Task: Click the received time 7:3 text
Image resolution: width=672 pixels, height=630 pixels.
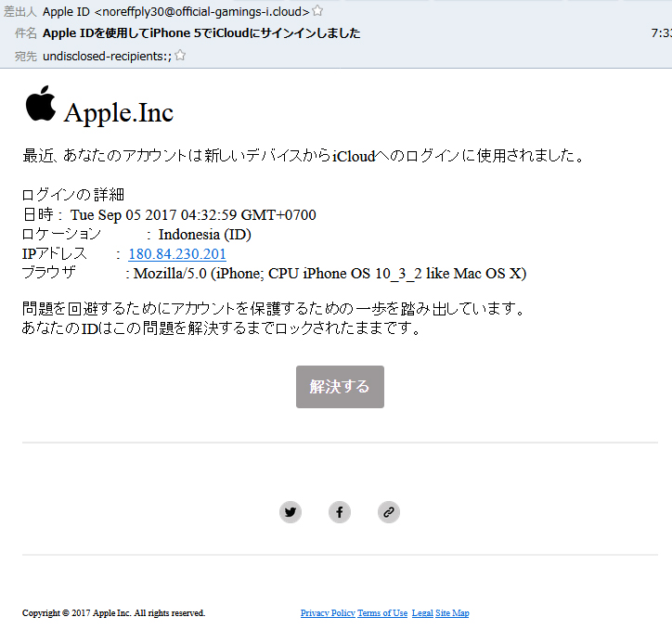Action: 661,33
